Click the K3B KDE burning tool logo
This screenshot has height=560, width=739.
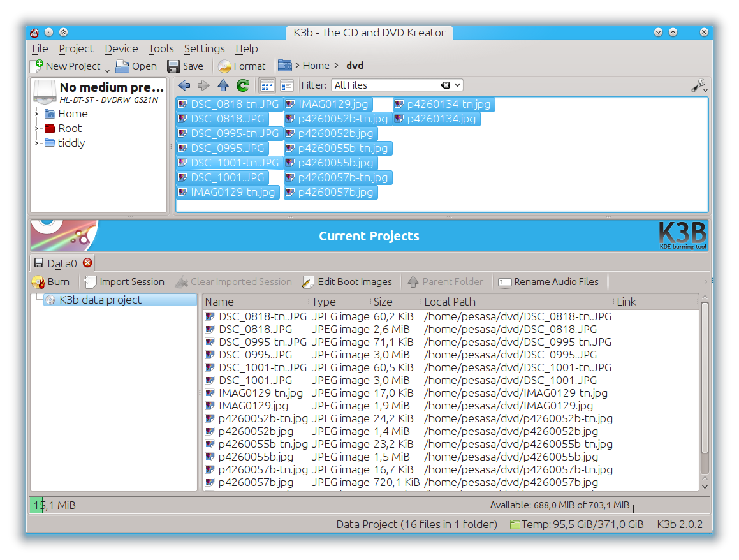(683, 235)
